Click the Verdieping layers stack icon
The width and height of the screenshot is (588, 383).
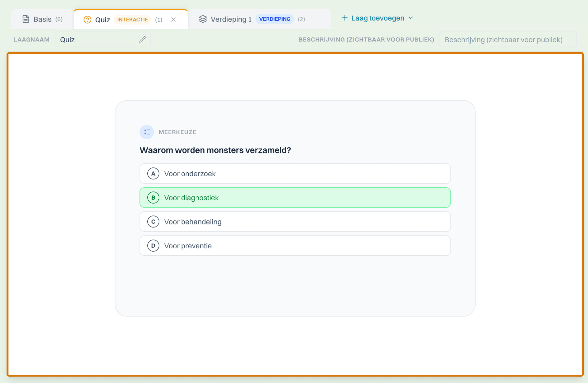(x=203, y=19)
